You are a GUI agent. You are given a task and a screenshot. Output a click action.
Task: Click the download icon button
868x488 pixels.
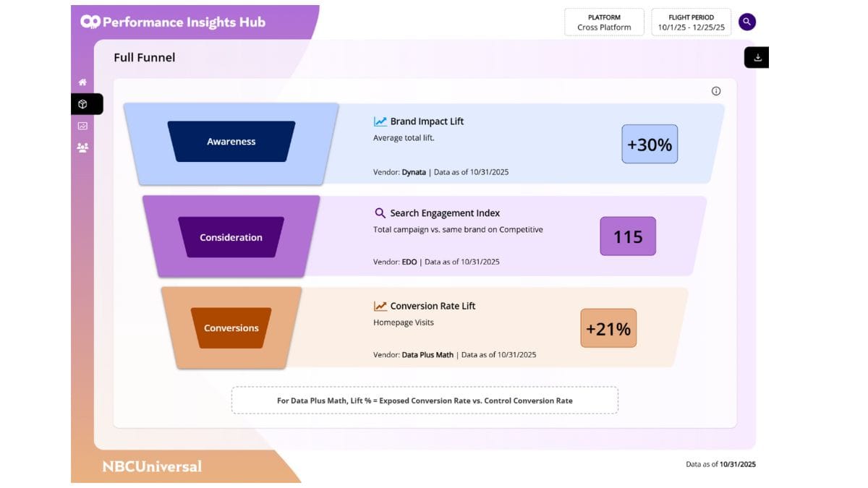tap(757, 58)
